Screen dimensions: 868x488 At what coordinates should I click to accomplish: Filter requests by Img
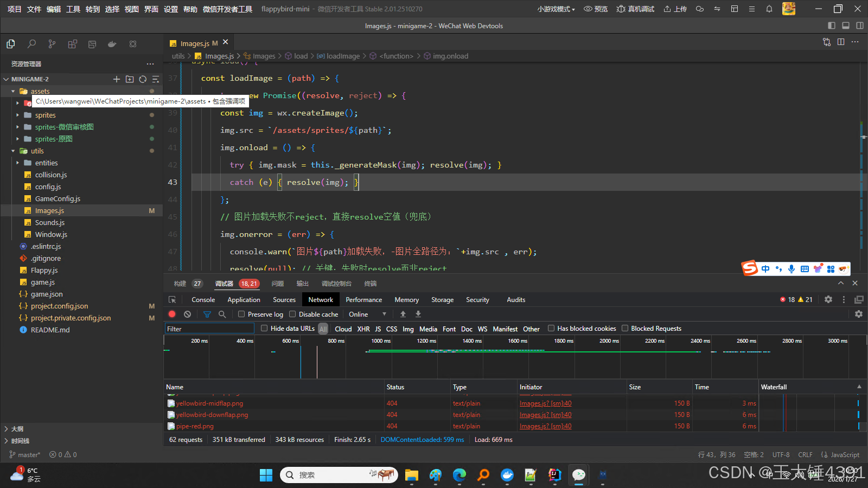408,329
